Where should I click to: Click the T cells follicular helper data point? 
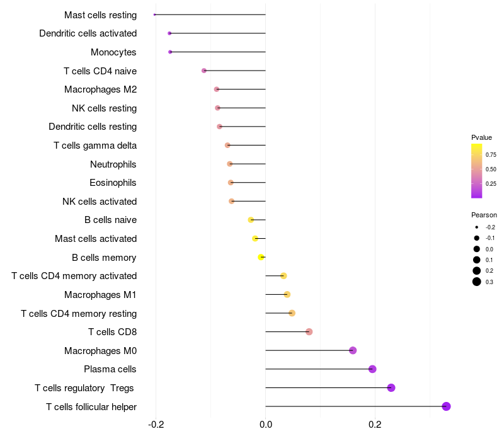pyautogui.click(x=446, y=406)
